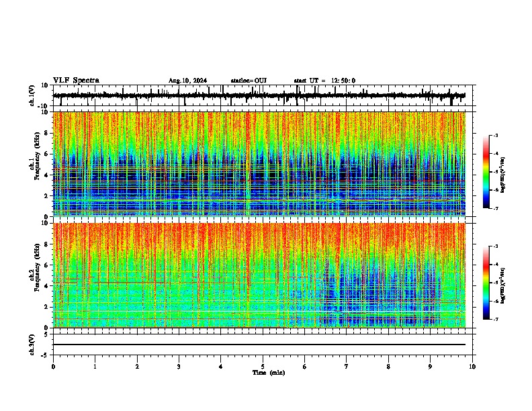Click the 'Time (min)' axis label
532x411 pixels.
pyautogui.click(x=269, y=373)
